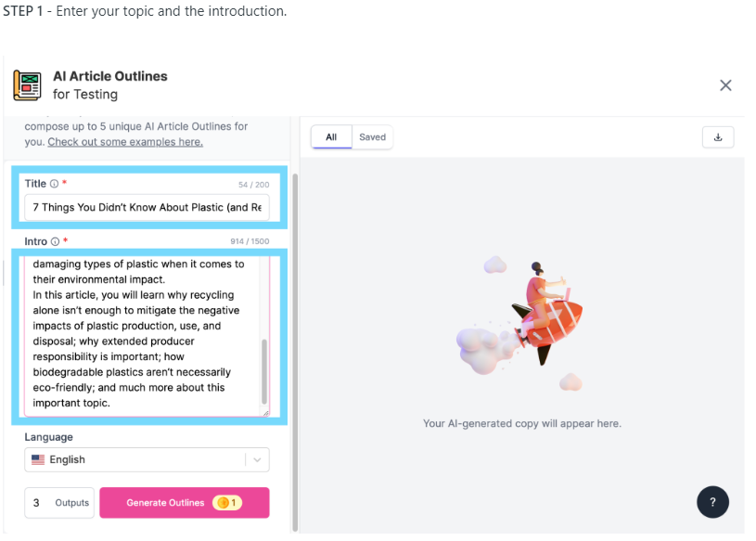Click the coin credit icon on Generate button

tap(222, 503)
